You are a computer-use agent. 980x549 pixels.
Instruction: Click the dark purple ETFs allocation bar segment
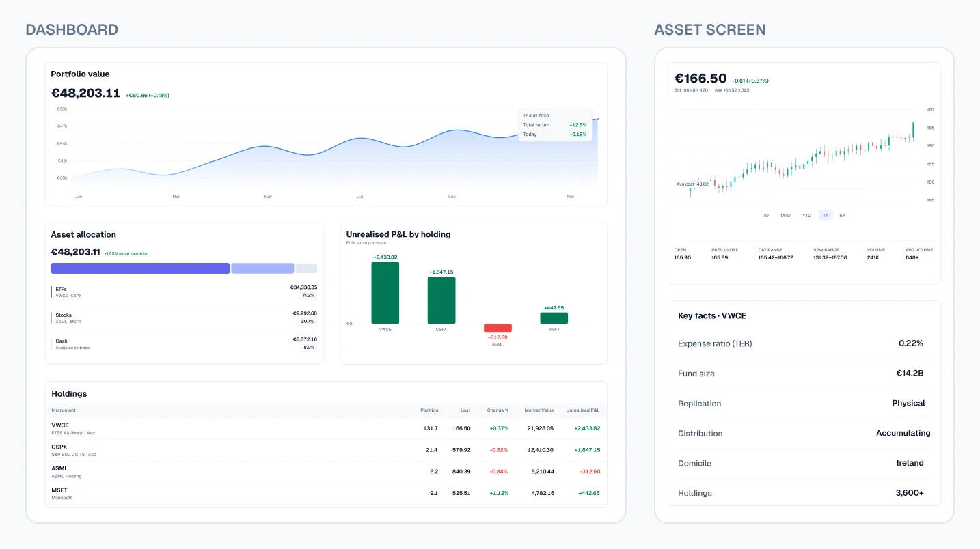[140, 268]
